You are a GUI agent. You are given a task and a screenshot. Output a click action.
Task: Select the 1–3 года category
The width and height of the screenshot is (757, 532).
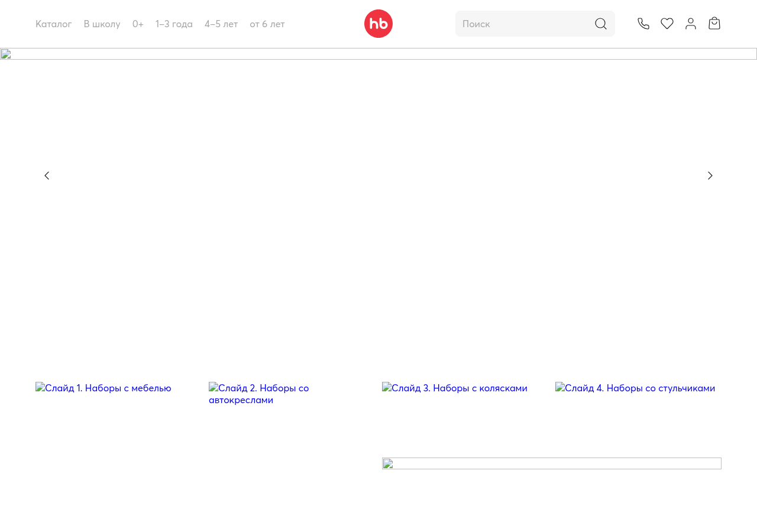[x=174, y=24]
